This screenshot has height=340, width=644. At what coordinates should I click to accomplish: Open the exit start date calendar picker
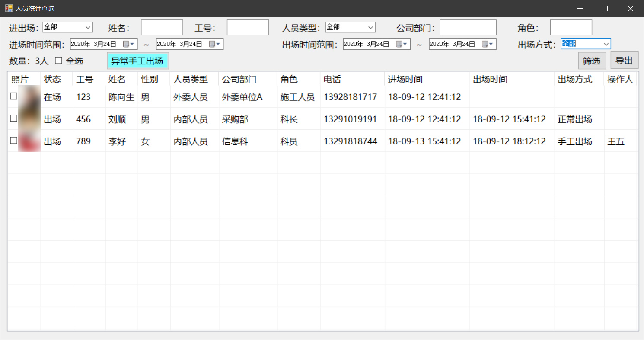coord(402,44)
